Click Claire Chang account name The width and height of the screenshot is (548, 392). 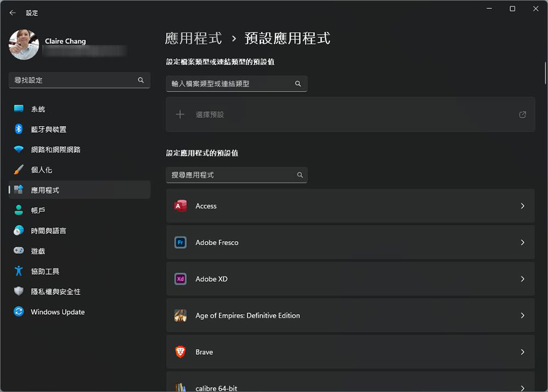coord(65,41)
